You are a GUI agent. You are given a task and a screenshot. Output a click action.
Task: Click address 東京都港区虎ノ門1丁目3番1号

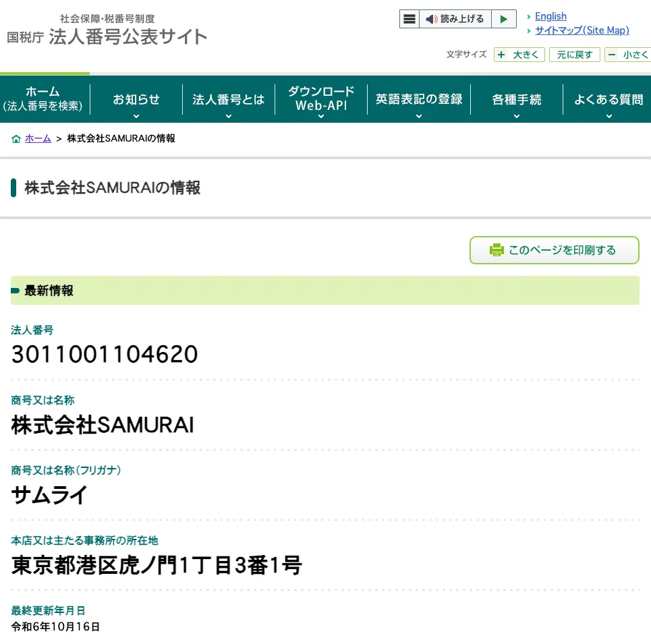pyautogui.click(x=157, y=565)
